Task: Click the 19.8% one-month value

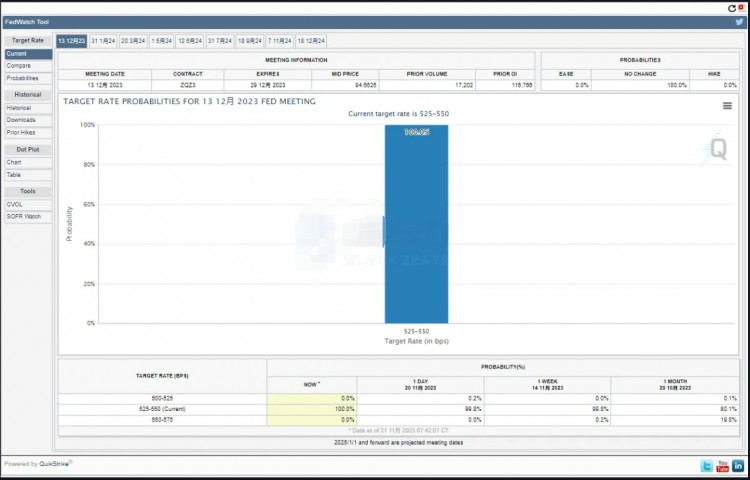Action: coord(728,420)
